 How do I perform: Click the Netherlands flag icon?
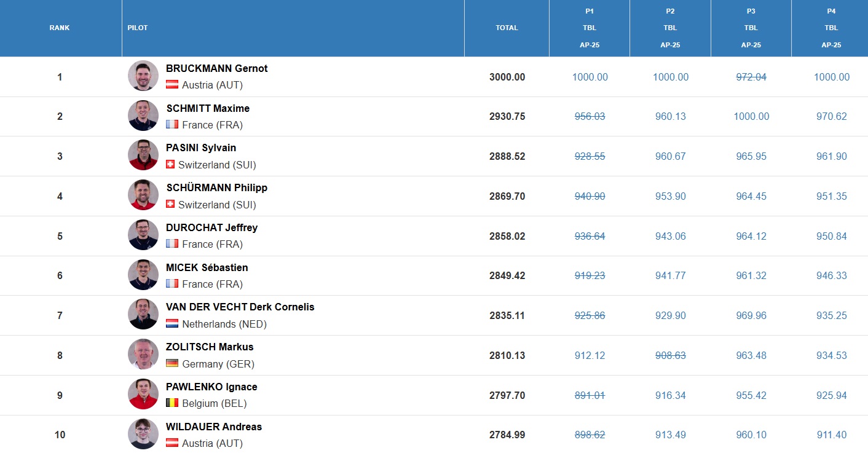pos(172,324)
